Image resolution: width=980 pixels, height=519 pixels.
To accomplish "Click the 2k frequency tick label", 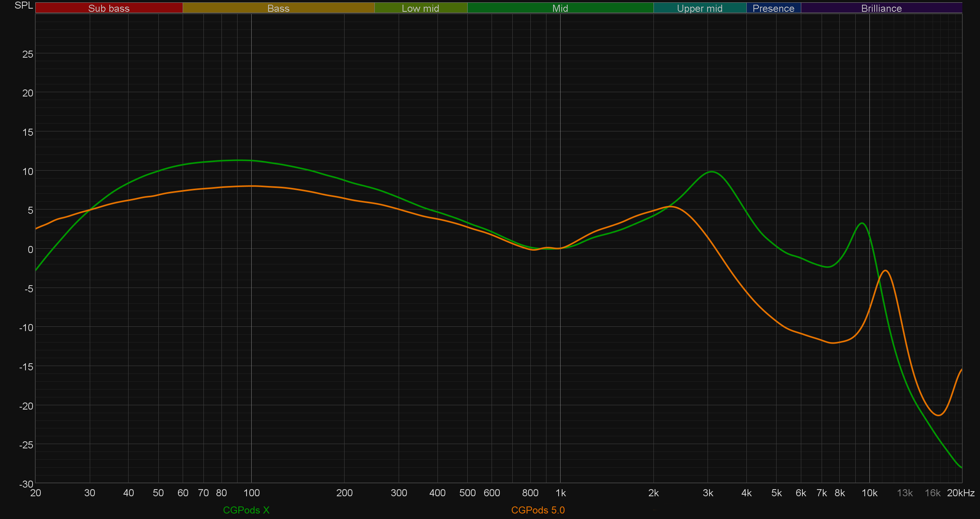I will [x=653, y=493].
